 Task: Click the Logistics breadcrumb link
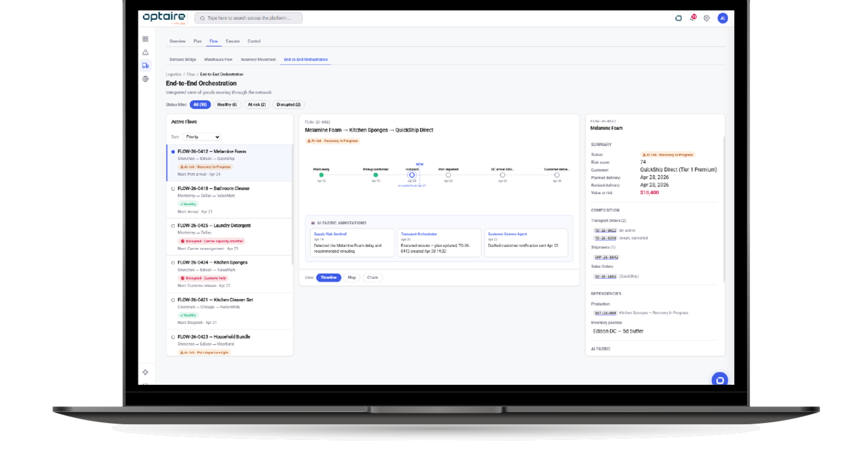[x=174, y=74]
